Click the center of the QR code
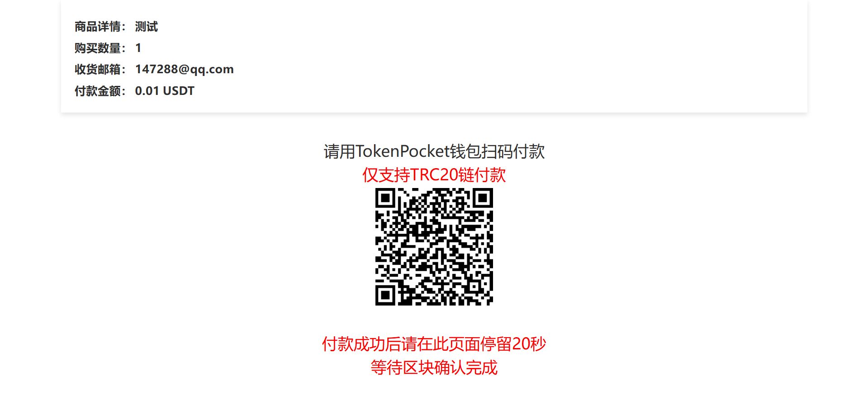 [434, 247]
